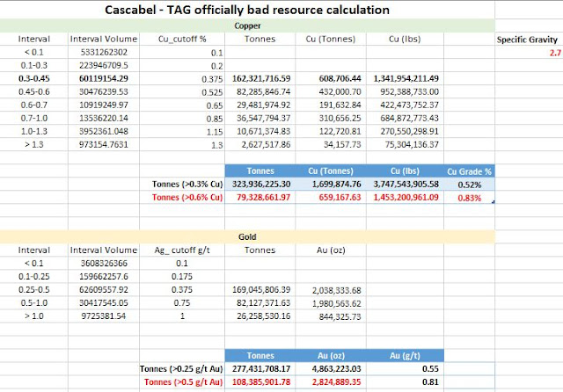The image size is (563, 392).
Task: Select summary Cu lbs 3,747,543,905.58
Action: [406, 185]
